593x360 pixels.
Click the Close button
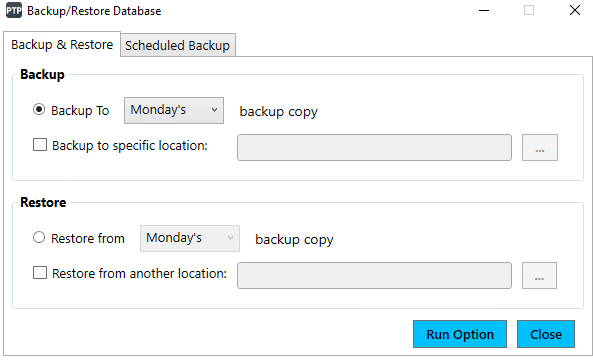click(x=546, y=334)
